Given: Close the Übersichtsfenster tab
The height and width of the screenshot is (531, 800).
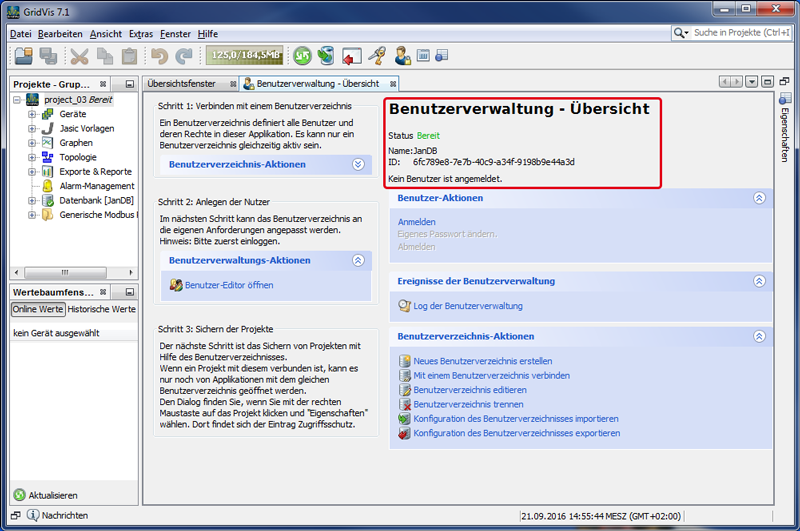Looking at the screenshot, I should [233, 84].
